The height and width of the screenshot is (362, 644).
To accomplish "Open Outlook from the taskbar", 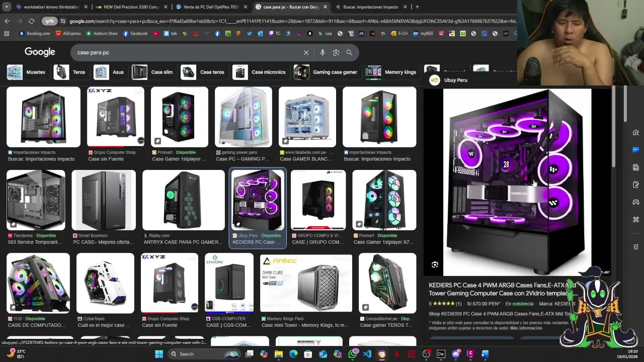I will click(x=323, y=354).
